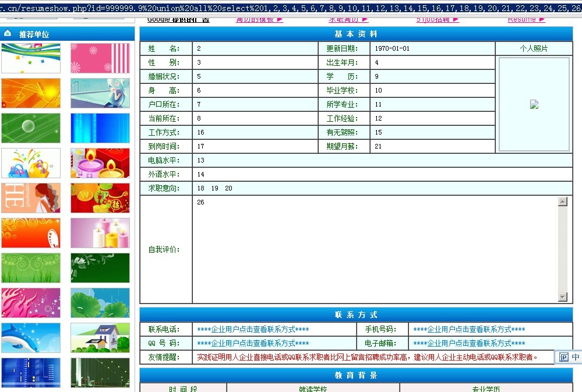
Task: Open the dark green white flower thumbnail
Action: click(x=100, y=268)
